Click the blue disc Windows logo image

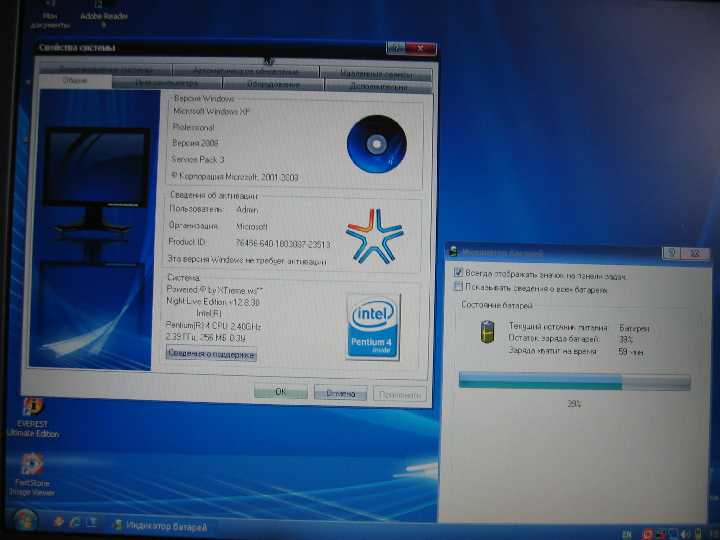coord(377,144)
